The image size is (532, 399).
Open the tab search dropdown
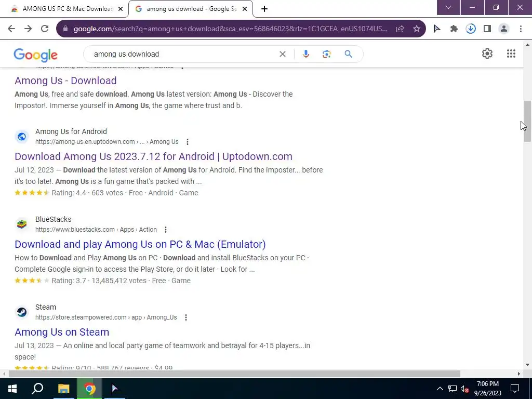click(448, 7)
